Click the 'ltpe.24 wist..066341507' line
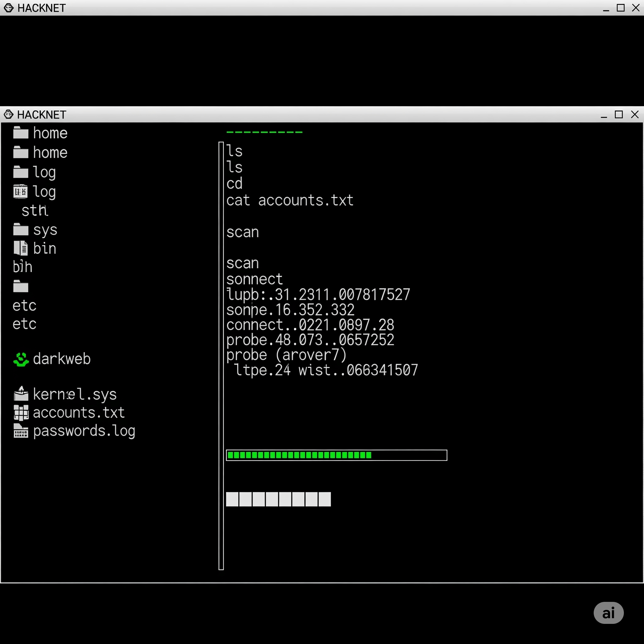The width and height of the screenshot is (644, 644). pos(326,370)
